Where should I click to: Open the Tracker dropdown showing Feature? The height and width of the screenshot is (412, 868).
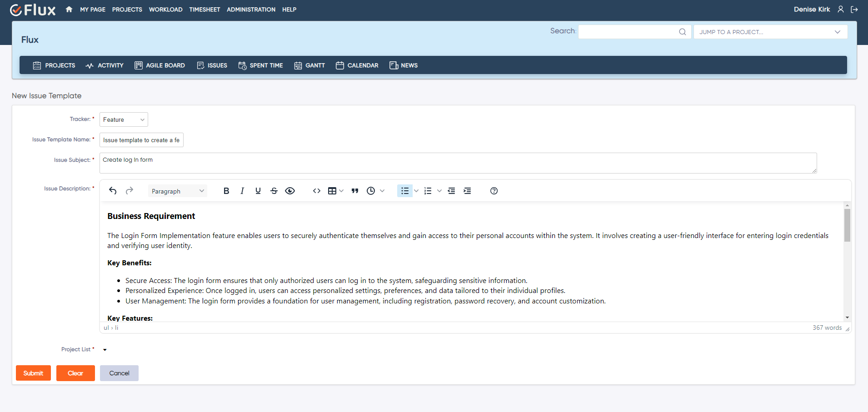click(x=123, y=119)
